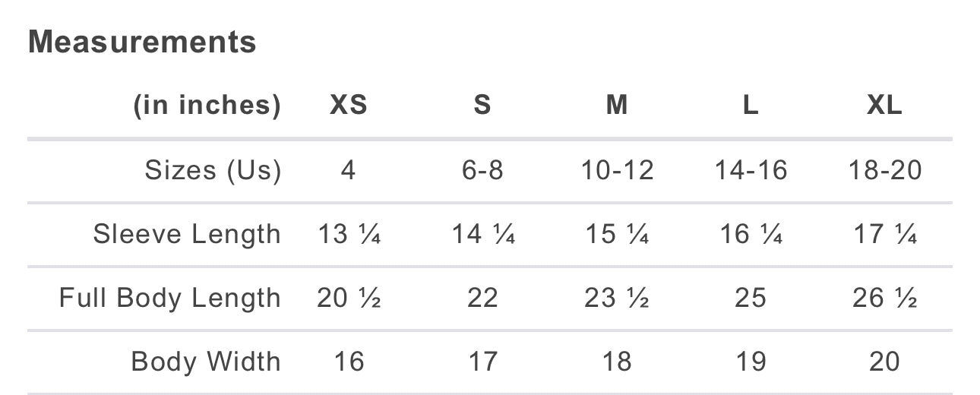Click the Sleeve Length row label
The height and width of the screenshot is (395, 980).
187,234
